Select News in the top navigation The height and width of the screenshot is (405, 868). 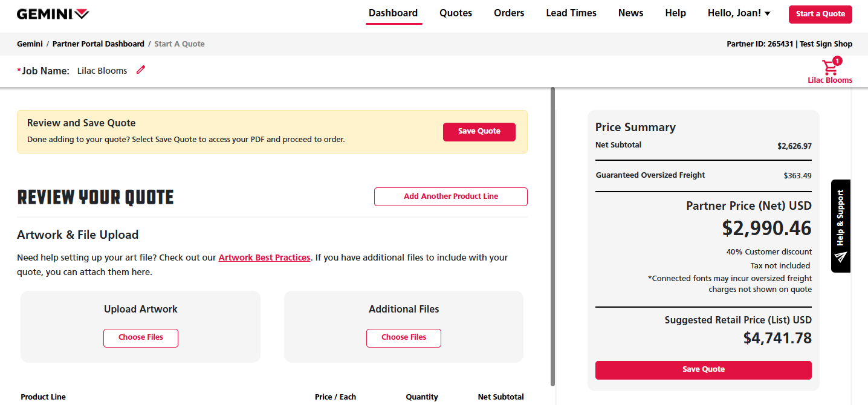click(x=630, y=13)
